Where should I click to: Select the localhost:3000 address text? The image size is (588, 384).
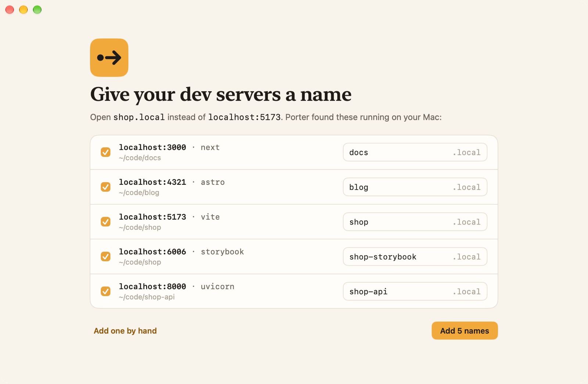point(153,147)
